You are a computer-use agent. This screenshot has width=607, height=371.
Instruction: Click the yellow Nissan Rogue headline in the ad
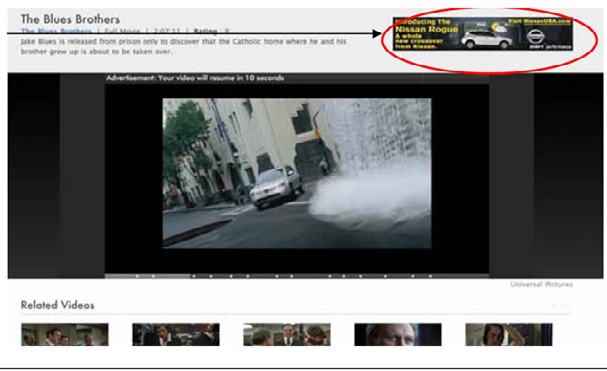(x=427, y=29)
